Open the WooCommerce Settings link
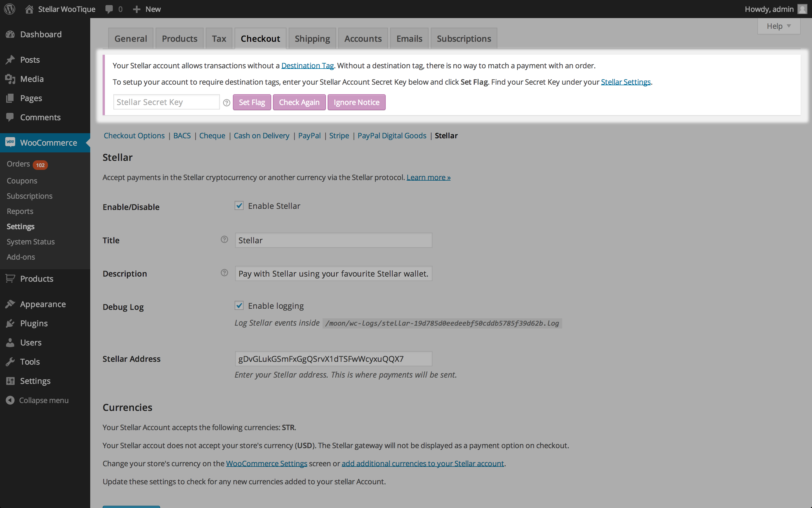 (266, 463)
